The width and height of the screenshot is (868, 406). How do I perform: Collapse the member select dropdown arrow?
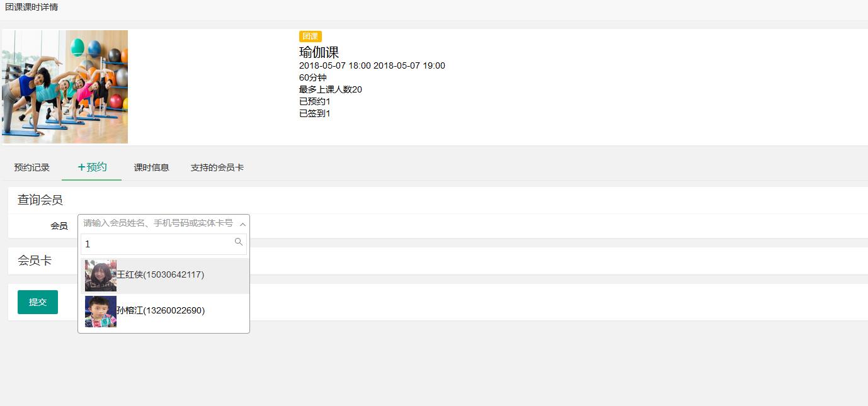pos(243,224)
